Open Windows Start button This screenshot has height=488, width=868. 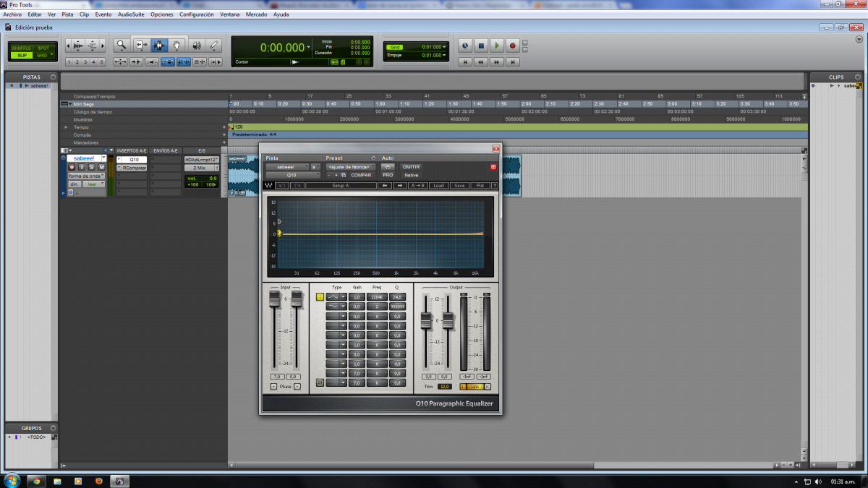[x=12, y=480]
